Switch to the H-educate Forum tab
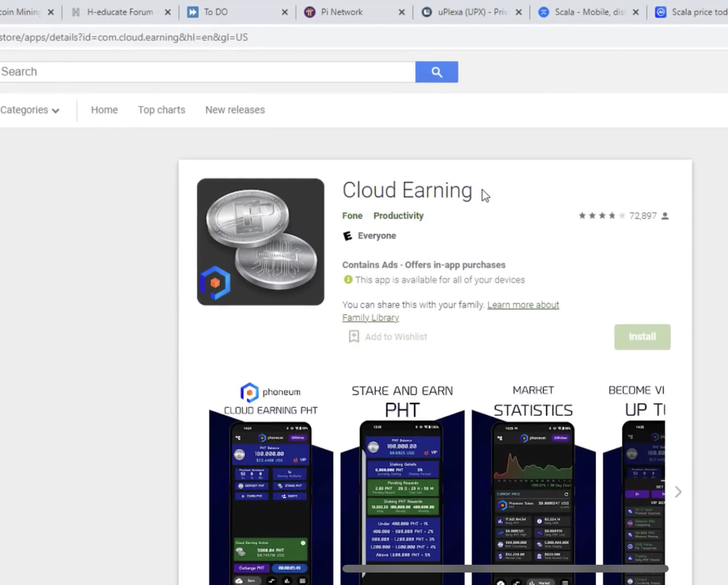This screenshot has height=585, width=728. 120,12
